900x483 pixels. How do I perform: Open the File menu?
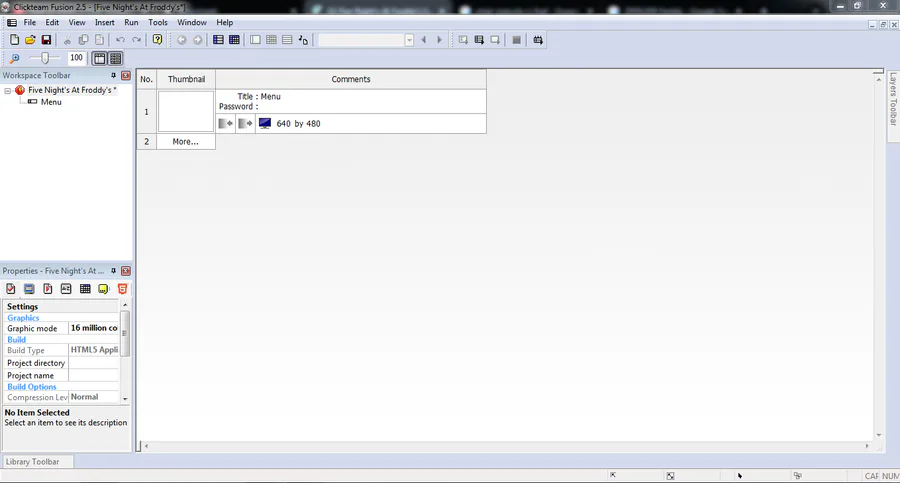pos(30,22)
